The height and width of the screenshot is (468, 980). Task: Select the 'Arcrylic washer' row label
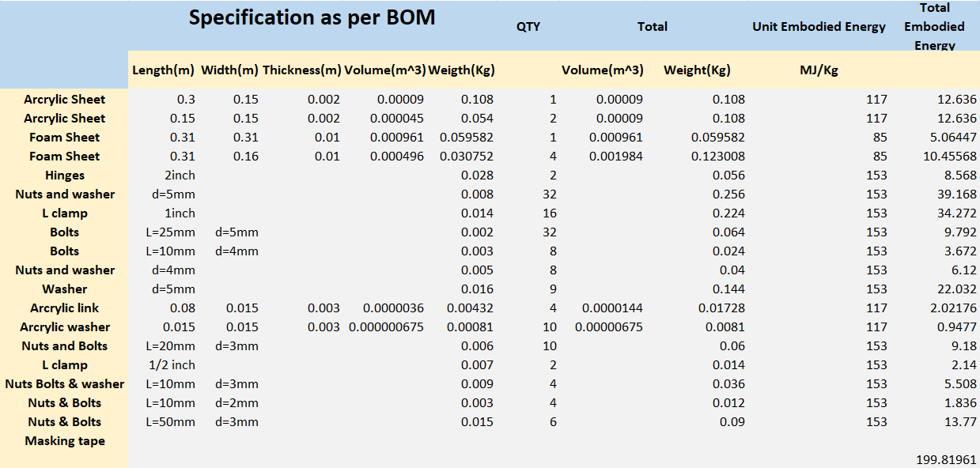pos(65,327)
